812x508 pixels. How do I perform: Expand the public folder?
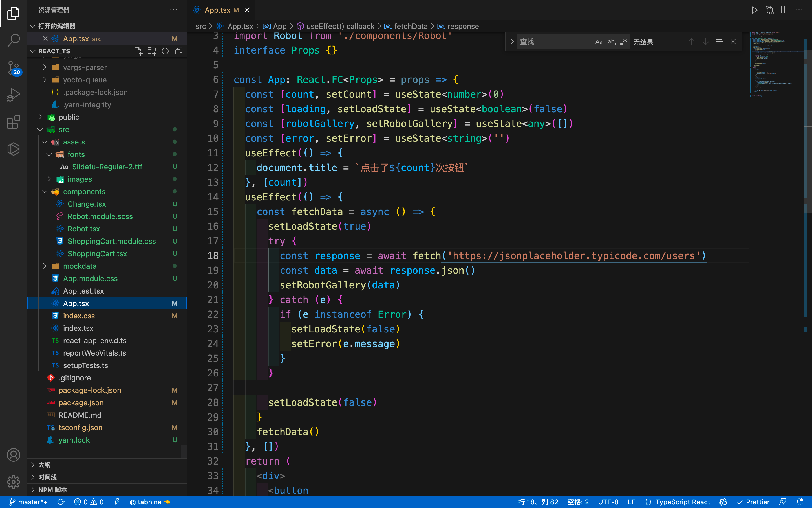[x=40, y=117]
